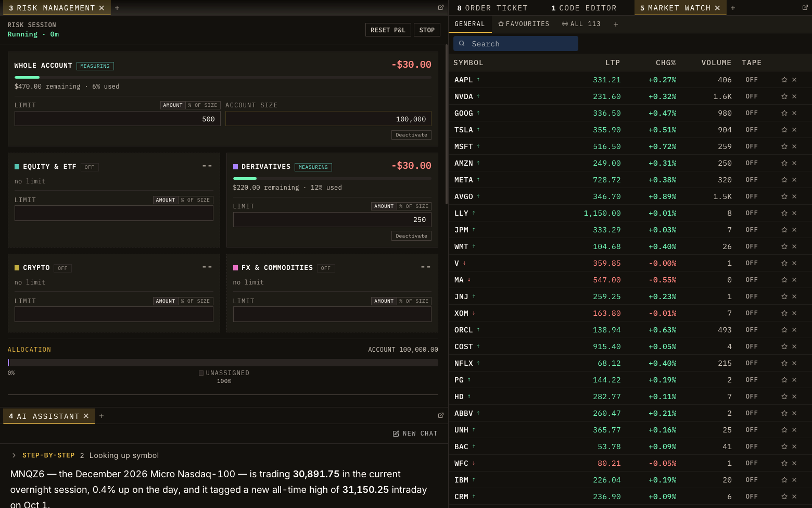Star the MSFT symbol
The image size is (812, 508).
pyautogui.click(x=784, y=146)
